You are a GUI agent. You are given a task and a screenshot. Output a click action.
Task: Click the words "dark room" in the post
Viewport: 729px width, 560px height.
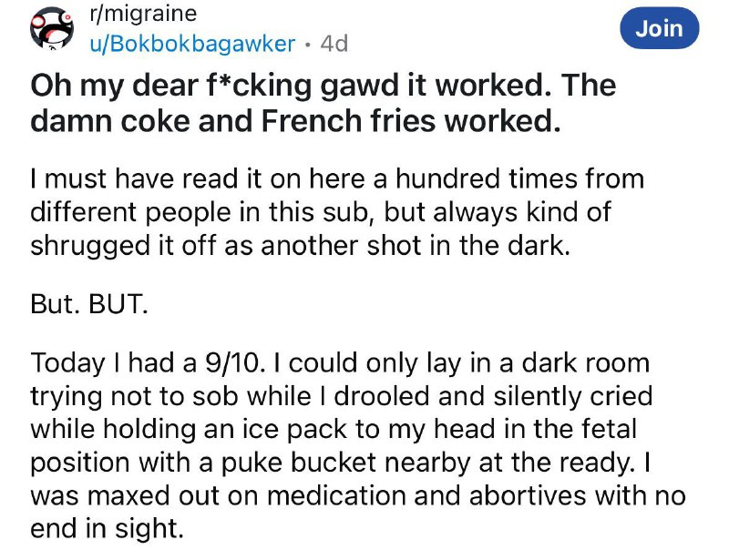[578, 365]
